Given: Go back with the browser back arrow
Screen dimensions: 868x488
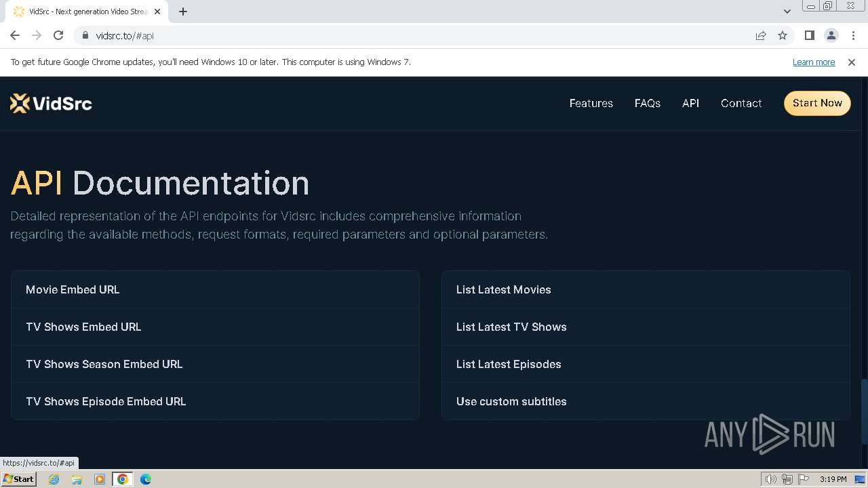Looking at the screenshot, I should (x=15, y=35).
